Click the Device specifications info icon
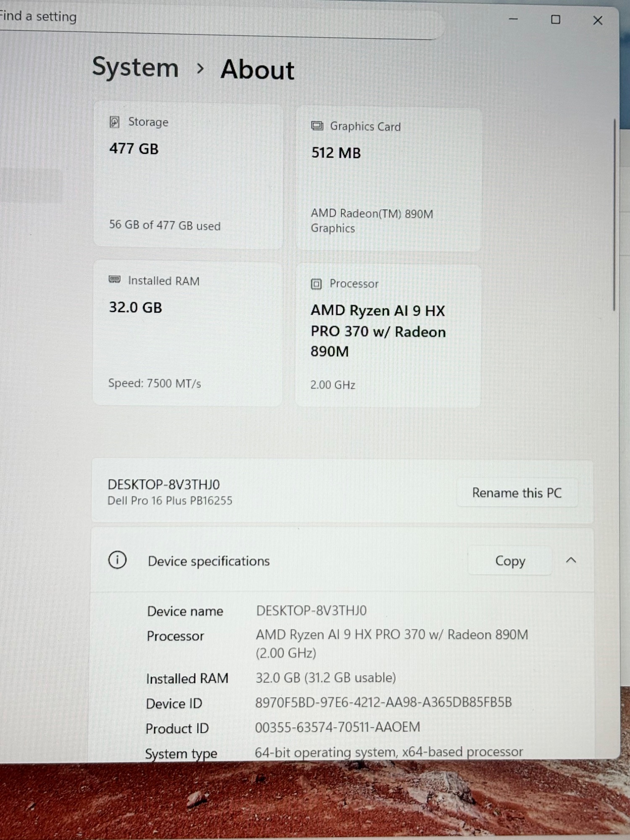 click(117, 560)
